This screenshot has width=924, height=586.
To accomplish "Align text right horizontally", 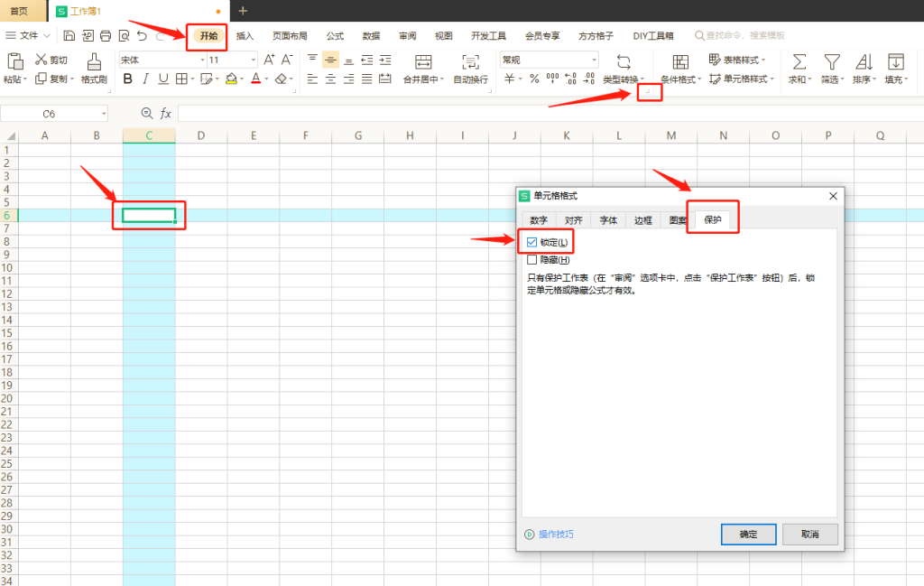I will coord(349,79).
